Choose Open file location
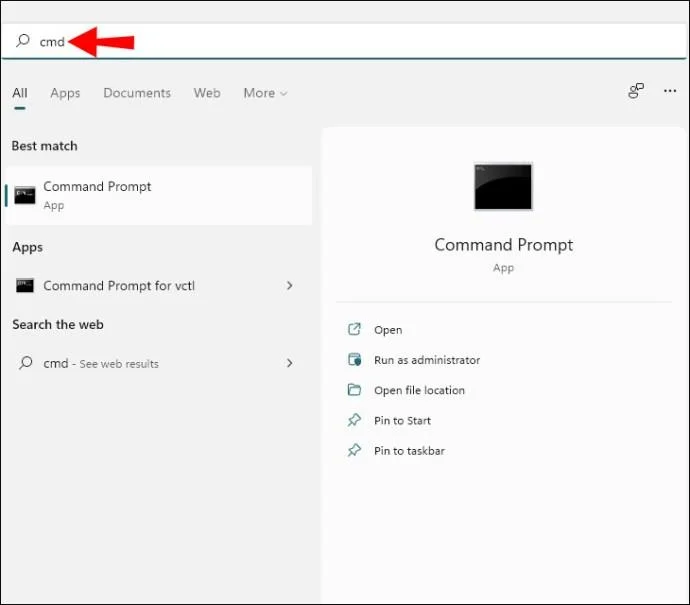This screenshot has height=605, width=690. pos(419,390)
